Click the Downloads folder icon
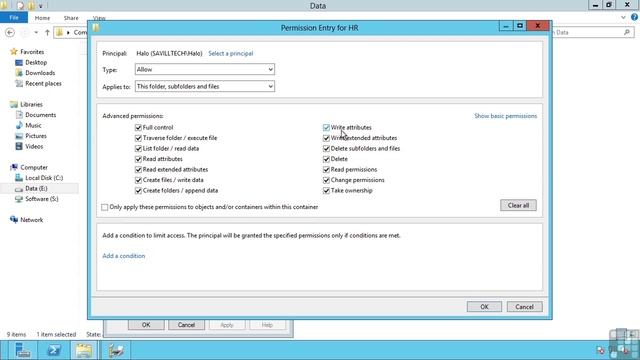640x360 pixels. 19,73
